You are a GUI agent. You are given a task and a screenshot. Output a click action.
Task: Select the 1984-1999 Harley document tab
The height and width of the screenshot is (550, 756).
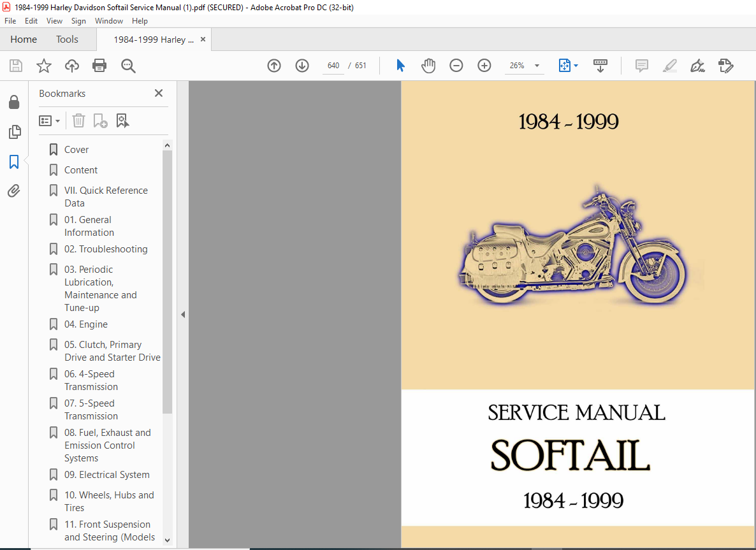[x=154, y=40]
